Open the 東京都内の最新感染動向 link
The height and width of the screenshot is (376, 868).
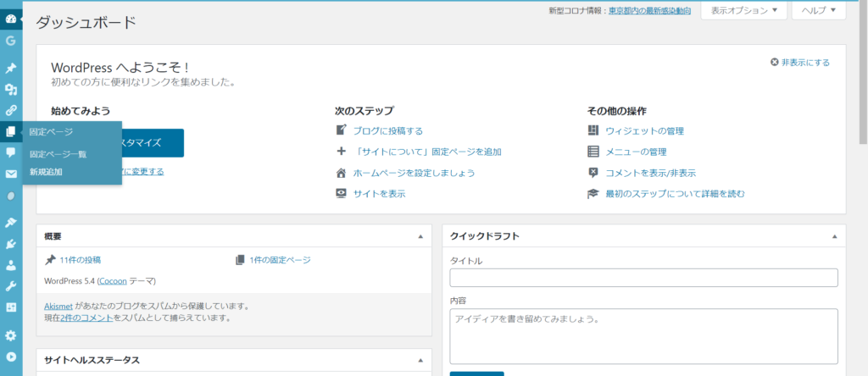pos(649,10)
